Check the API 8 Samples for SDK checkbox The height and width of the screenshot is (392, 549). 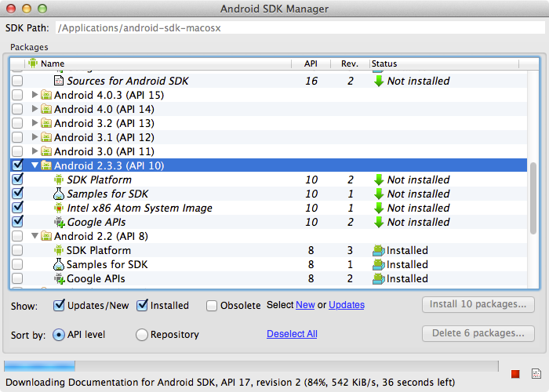point(17,264)
